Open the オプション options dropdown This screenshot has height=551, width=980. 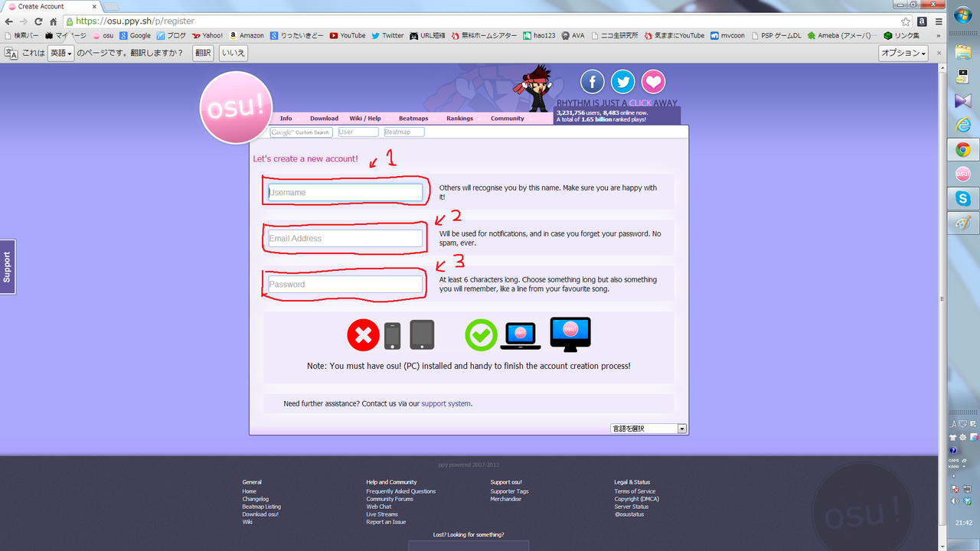(x=903, y=53)
